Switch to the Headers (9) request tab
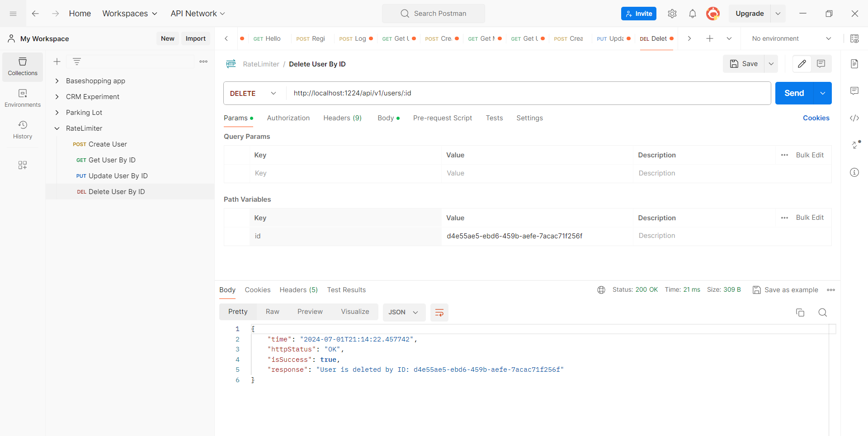 (343, 118)
